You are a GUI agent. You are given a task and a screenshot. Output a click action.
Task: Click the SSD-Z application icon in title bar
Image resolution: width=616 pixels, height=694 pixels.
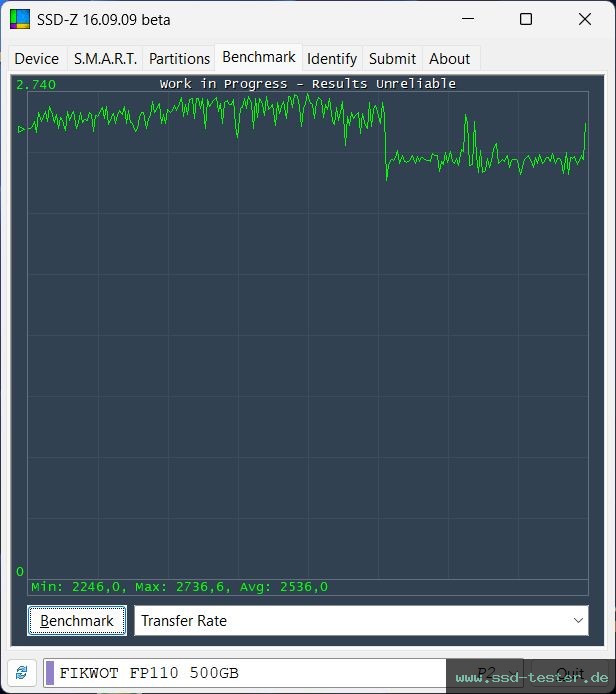pos(20,19)
